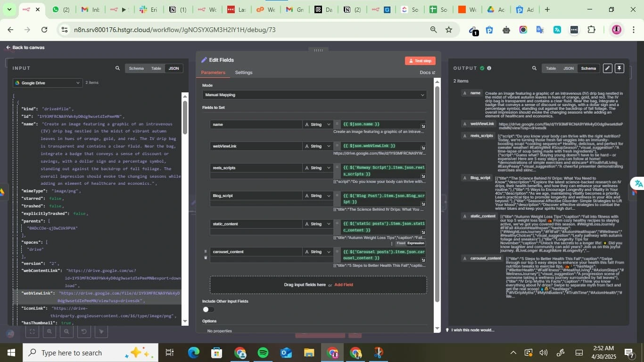Screen dimensions: 644x362
Task: Click the pencil edit output icon
Action: pos(608,68)
